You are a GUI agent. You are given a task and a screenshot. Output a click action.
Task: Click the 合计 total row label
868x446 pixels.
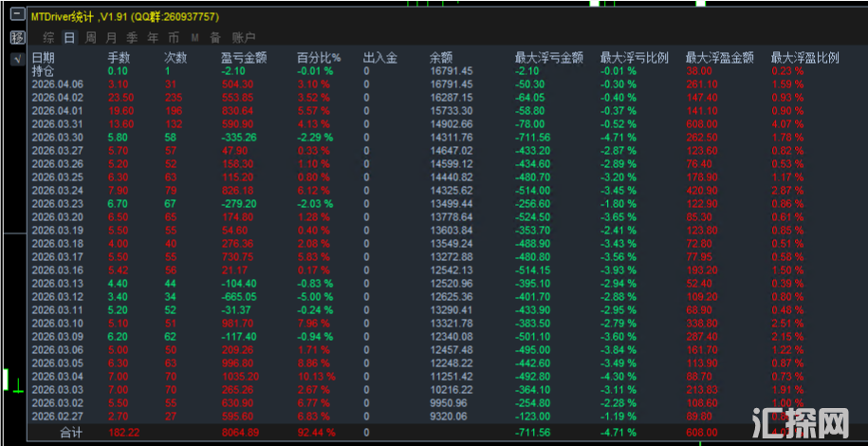click(71, 432)
